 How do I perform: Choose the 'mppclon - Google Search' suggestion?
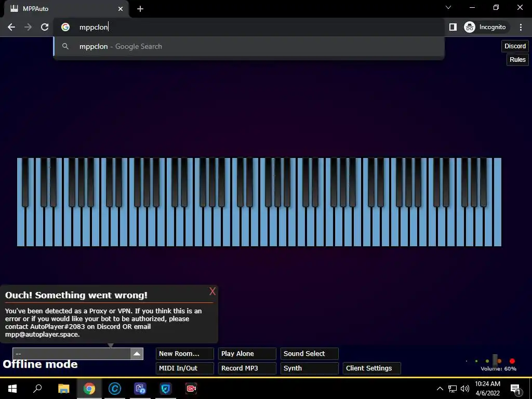(249, 46)
